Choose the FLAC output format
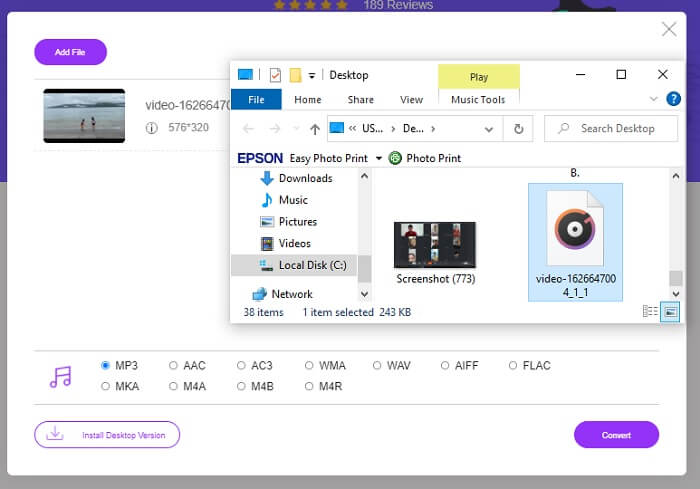 (514, 366)
